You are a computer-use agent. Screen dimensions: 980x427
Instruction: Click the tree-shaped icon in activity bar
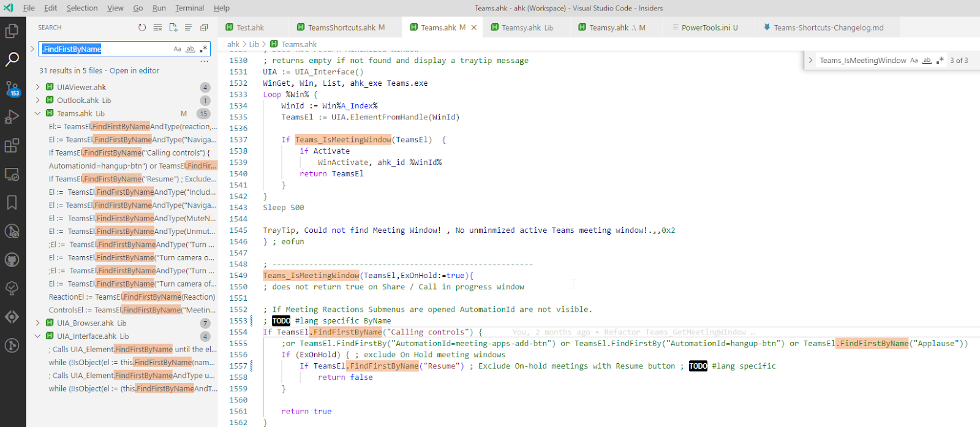coord(12,288)
